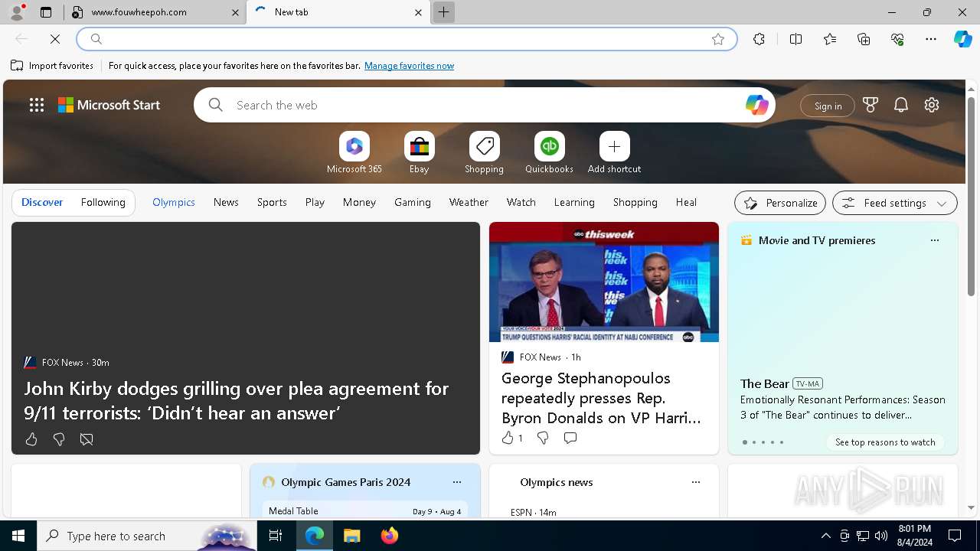Open the notifications bell
The width and height of the screenshot is (980, 551).
pos(901,106)
